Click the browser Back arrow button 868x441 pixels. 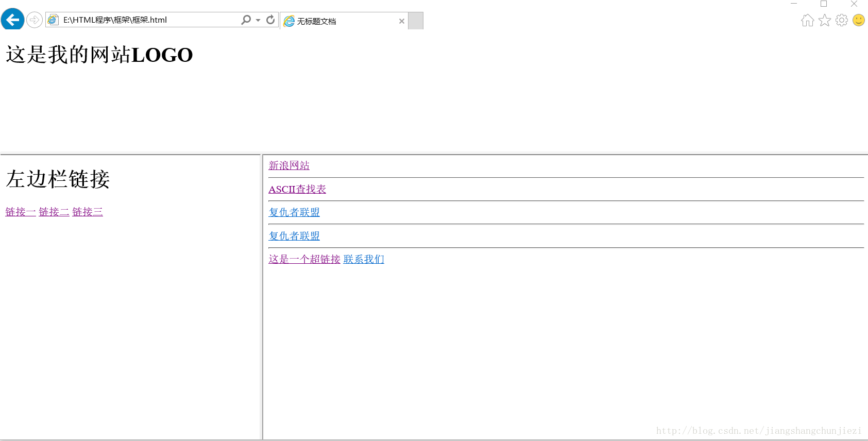[x=12, y=20]
